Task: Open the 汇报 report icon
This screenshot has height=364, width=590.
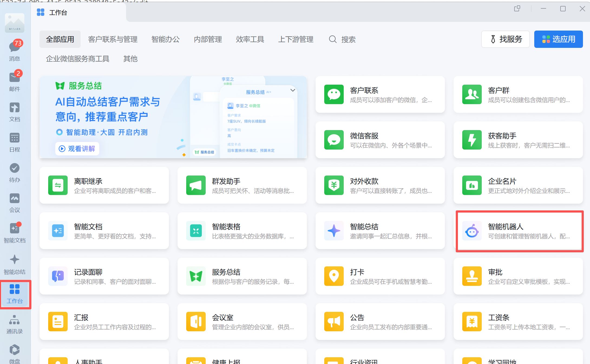Action: pos(58,322)
